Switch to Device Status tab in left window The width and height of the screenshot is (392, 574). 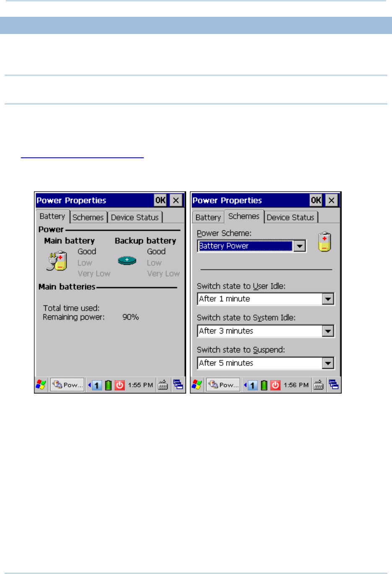click(x=135, y=217)
